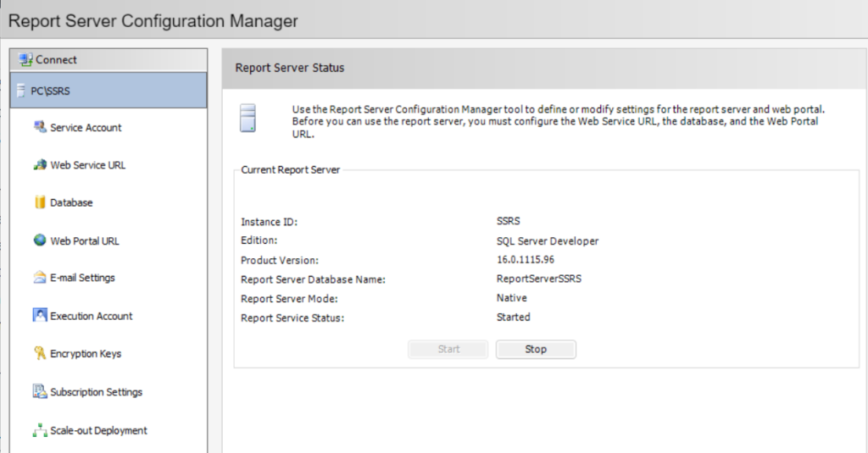Click the server icon in status panel
The height and width of the screenshot is (453, 868).
tap(248, 118)
